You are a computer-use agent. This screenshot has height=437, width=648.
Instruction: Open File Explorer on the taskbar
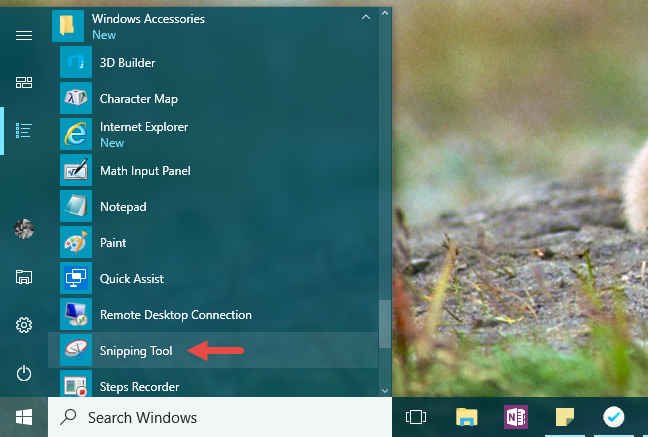[x=467, y=417]
